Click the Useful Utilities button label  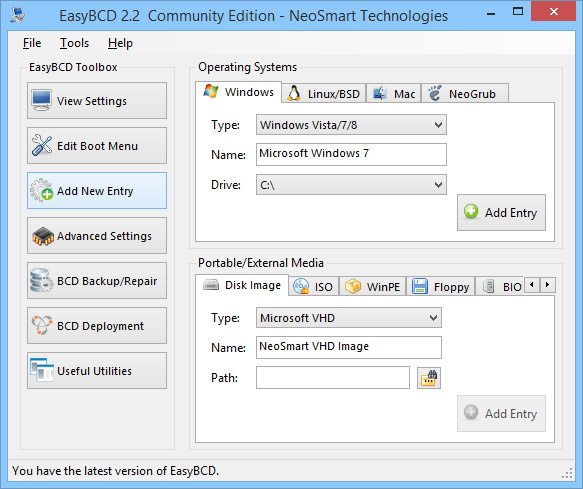pos(94,371)
